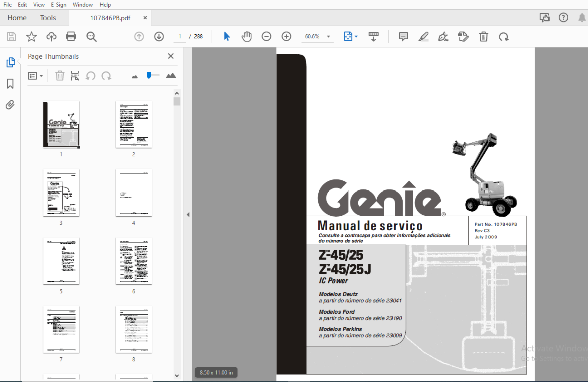Open the Help menu

105,5
